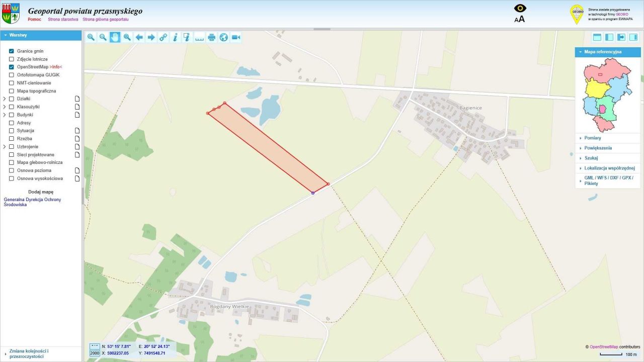Click the video camera icon in toolbar
Screen dimensions: 644x362
[236, 37]
